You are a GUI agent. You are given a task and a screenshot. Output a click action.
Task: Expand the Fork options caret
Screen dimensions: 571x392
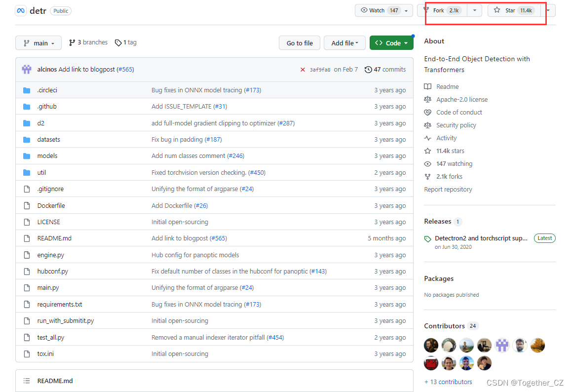point(474,10)
